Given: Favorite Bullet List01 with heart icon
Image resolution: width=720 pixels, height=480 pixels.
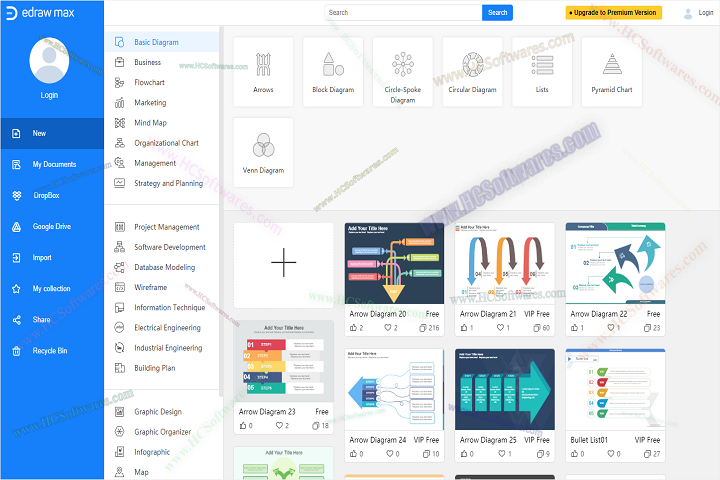Looking at the screenshot, I should tap(611, 454).
